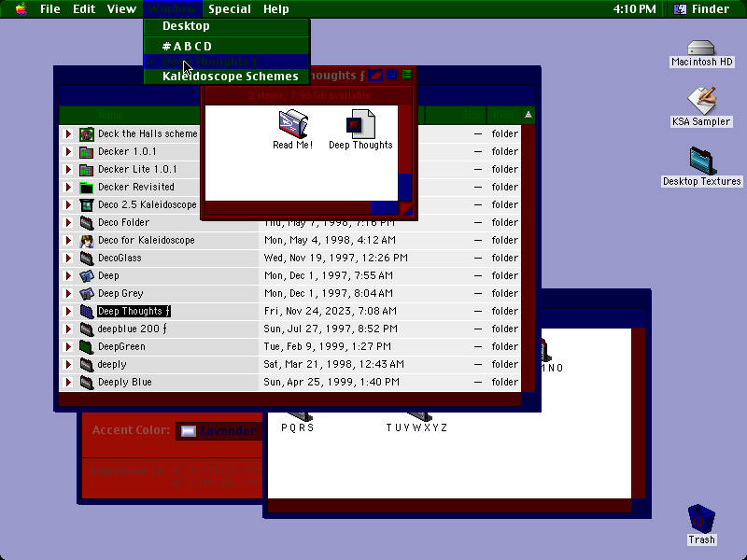Image resolution: width=747 pixels, height=560 pixels.
Task: Select the P Q R S folder label
Action: point(297,427)
